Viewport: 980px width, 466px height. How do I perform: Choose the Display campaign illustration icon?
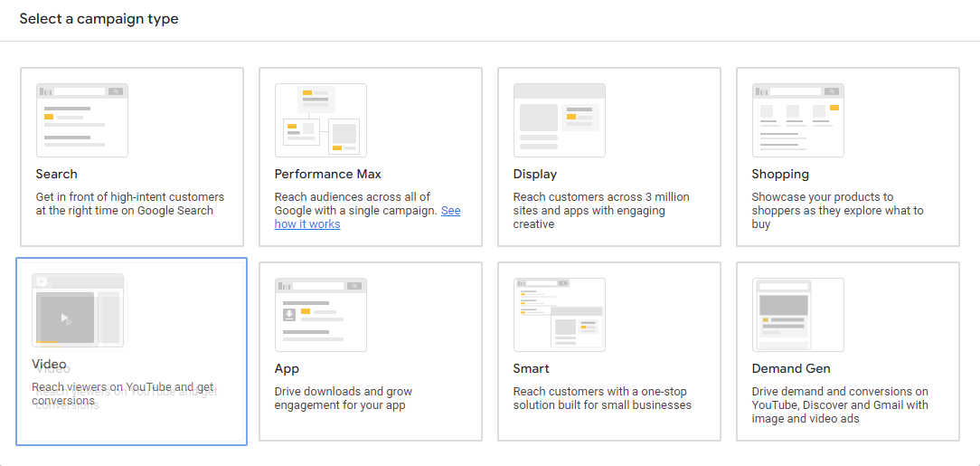tap(560, 120)
